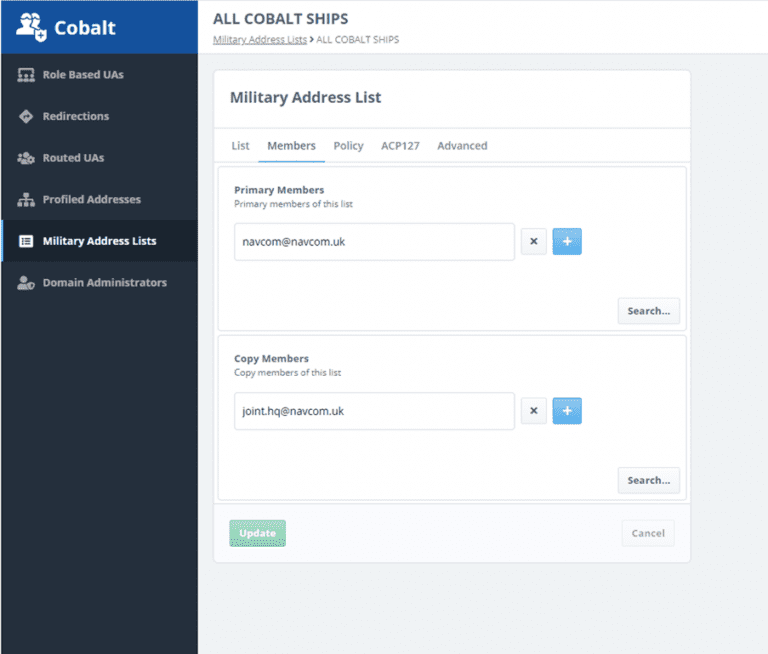Click the Routed UAs users icon

[26, 158]
